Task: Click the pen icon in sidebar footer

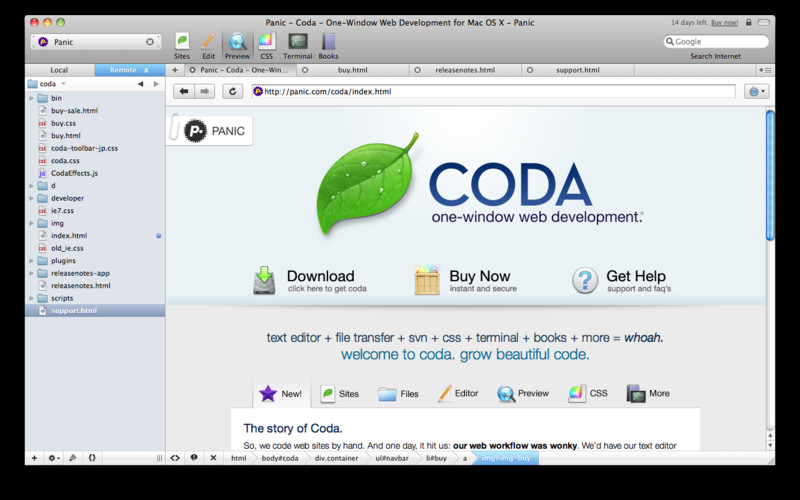Action: 72,458
